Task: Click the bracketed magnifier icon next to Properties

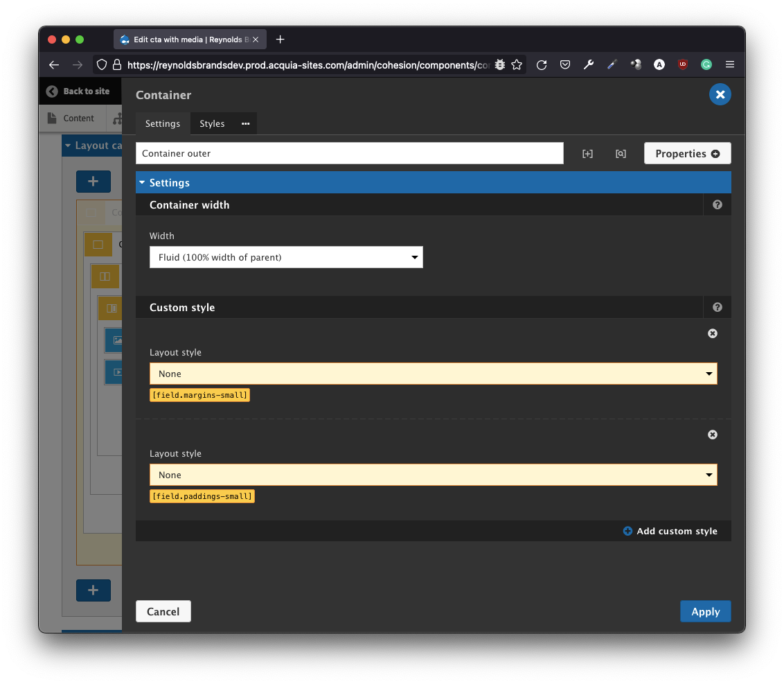Action: (621, 154)
